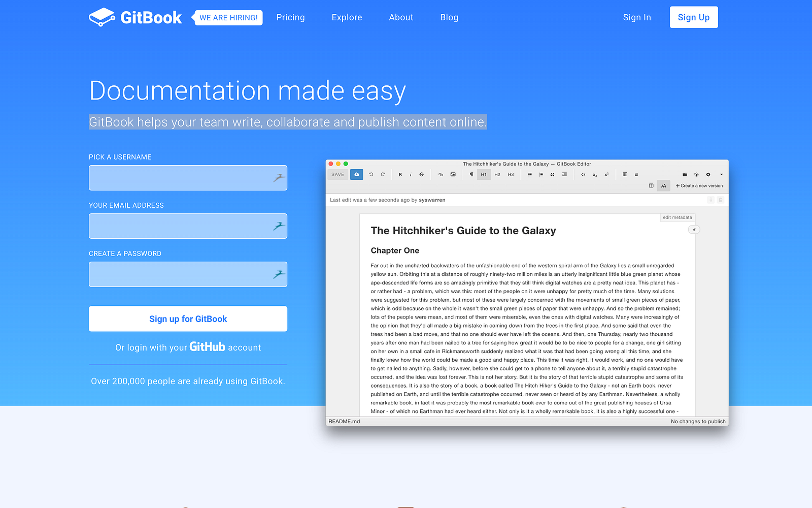The image size is (812, 508).
Task: Click The Hitchhiker's Guide to the Galaxy document title
Action: click(463, 231)
